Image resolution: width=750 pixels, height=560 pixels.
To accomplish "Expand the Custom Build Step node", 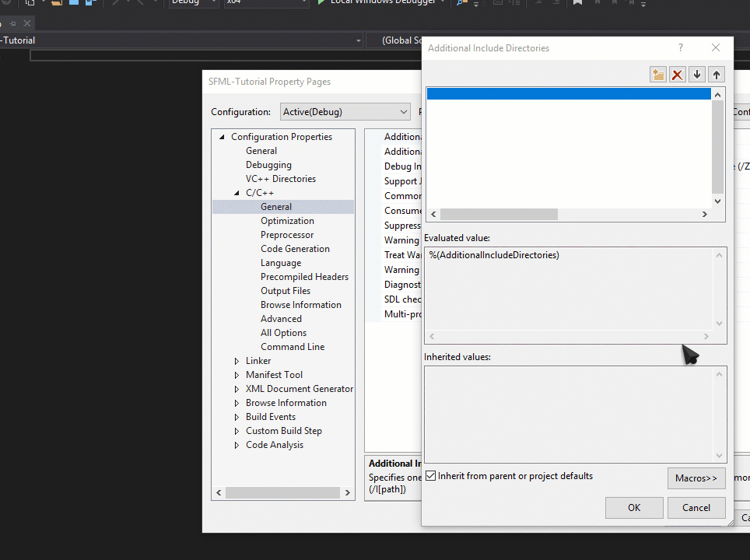I will (237, 432).
